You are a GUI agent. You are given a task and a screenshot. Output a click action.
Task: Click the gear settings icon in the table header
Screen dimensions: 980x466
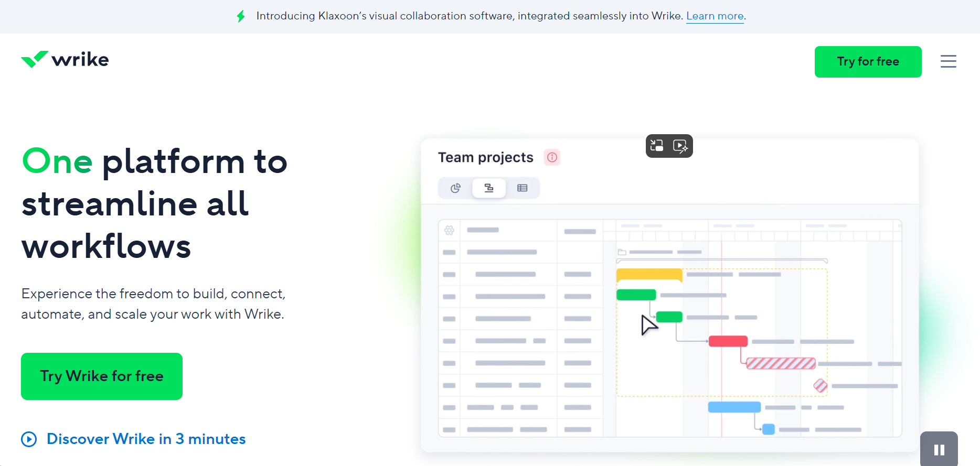point(449,230)
